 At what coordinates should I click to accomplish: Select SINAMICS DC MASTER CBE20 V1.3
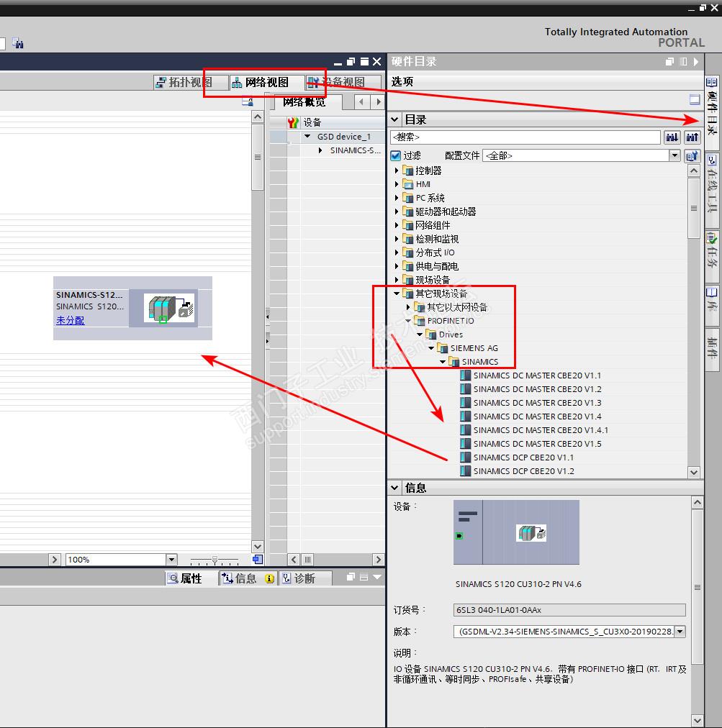point(536,403)
